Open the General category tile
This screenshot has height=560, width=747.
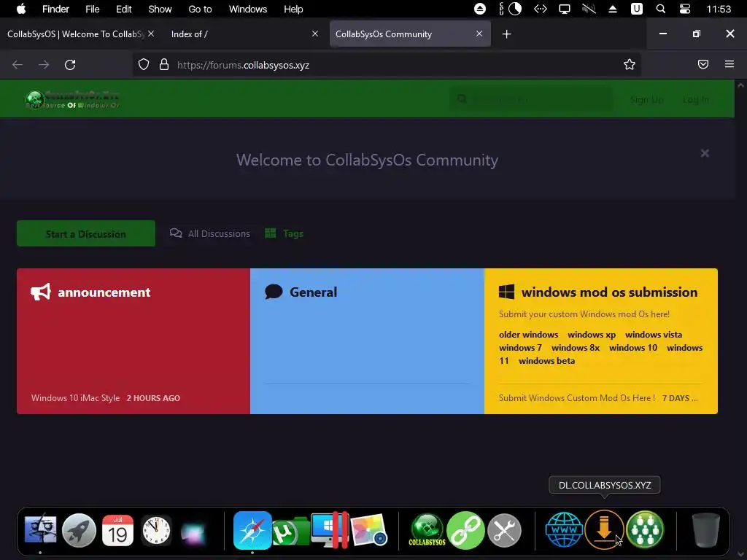pyautogui.click(x=368, y=341)
